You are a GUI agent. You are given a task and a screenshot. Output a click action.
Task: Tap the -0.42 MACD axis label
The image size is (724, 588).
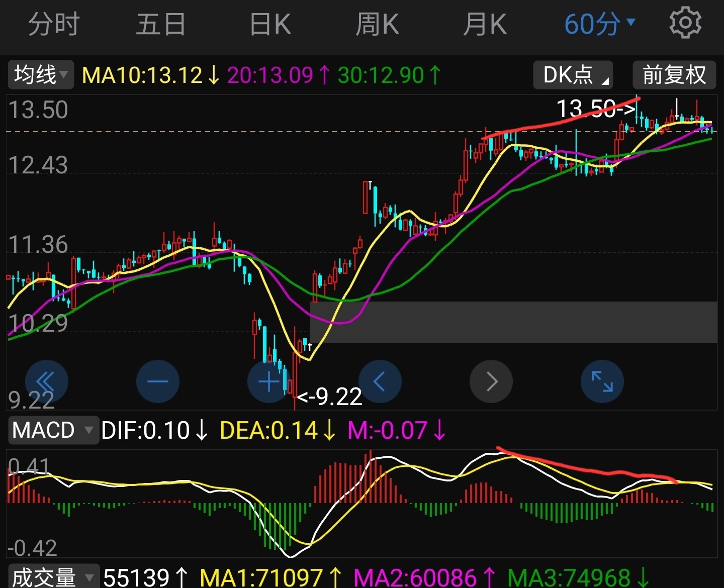(x=33, y=548)
